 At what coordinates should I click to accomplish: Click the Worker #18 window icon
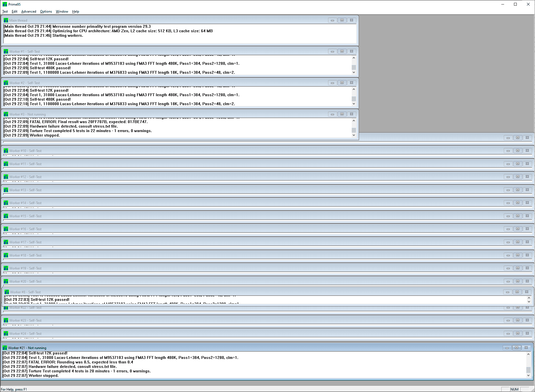click(6, 255)
